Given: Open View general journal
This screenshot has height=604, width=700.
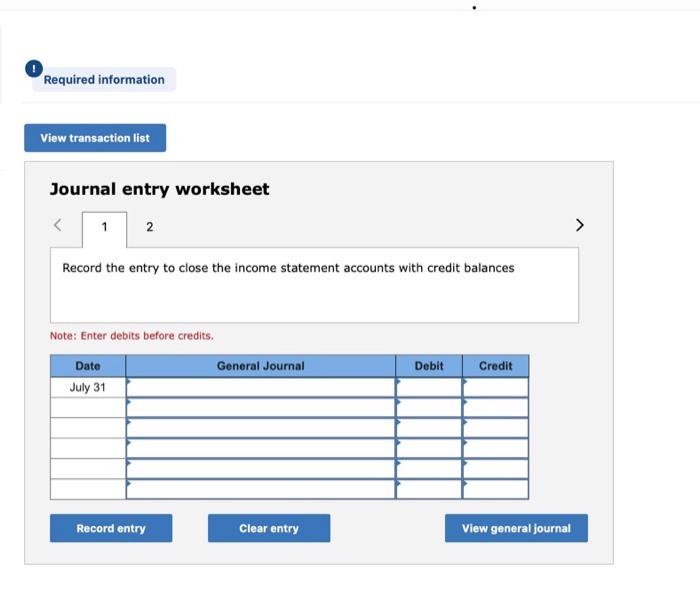Looking at the screenshot, I should click(x=517, y=528).
